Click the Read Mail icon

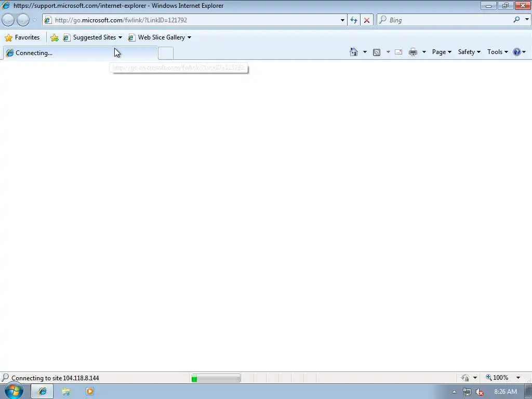(398, 52)
